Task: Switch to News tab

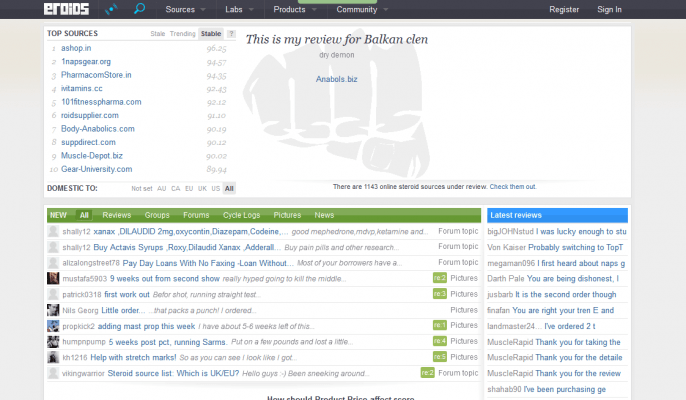Action: (x=324, y=215)
